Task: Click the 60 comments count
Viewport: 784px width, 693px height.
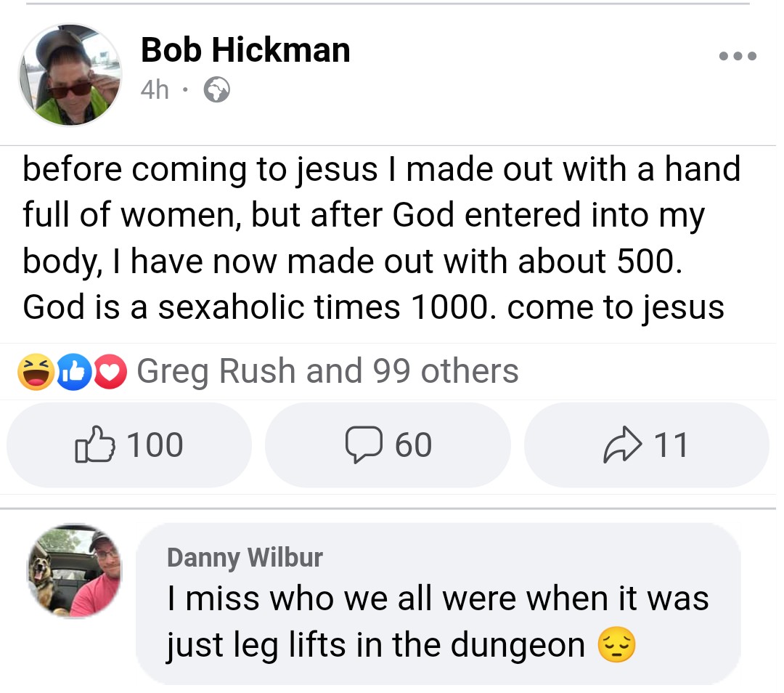Action: [x=413, y=445]
